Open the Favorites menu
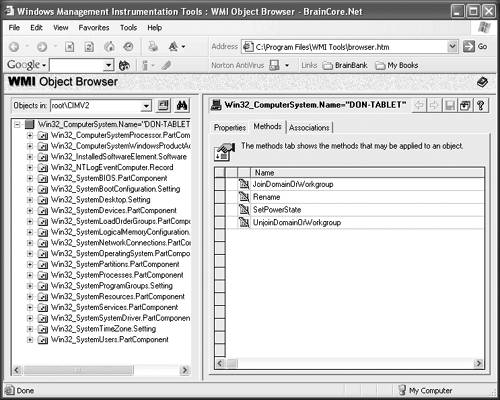The image size is (500, 400). (94, 28)
